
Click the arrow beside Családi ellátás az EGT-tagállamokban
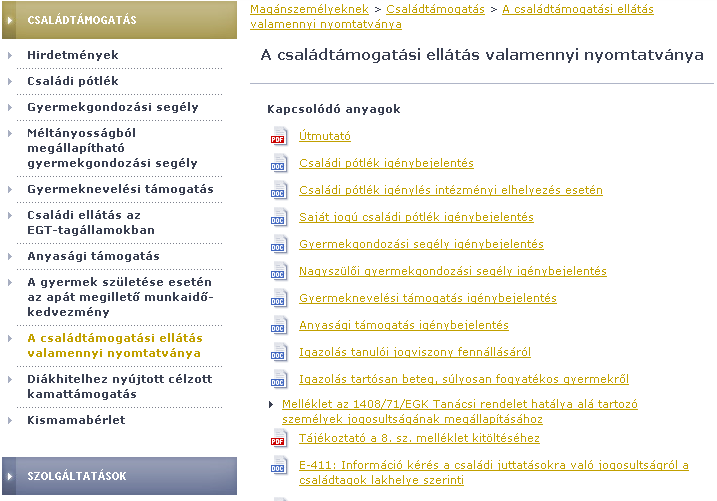pos(10,215)
